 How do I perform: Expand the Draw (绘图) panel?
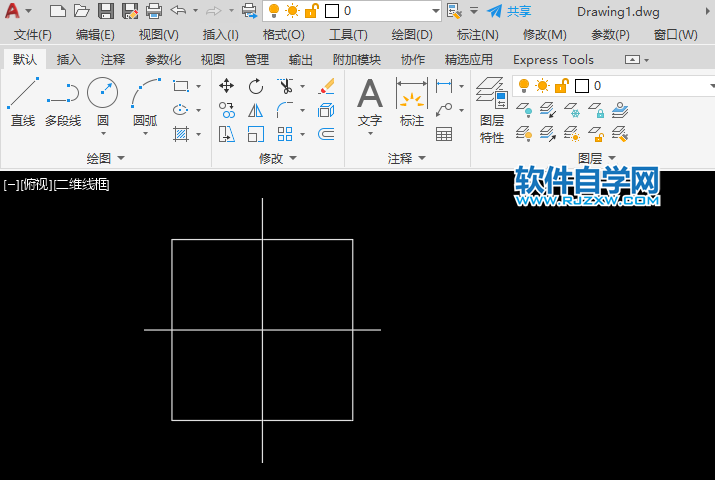pyautogui.click(x=105, y=158)
